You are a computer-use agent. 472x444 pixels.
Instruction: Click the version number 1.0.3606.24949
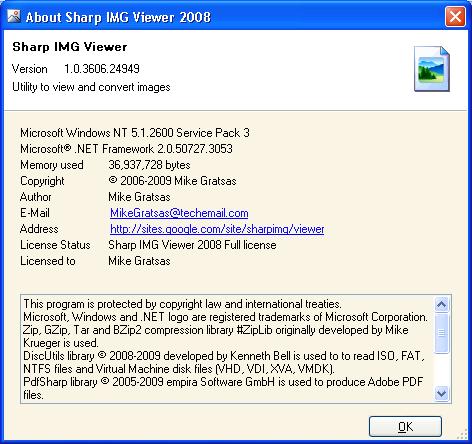tap(102, 69)
